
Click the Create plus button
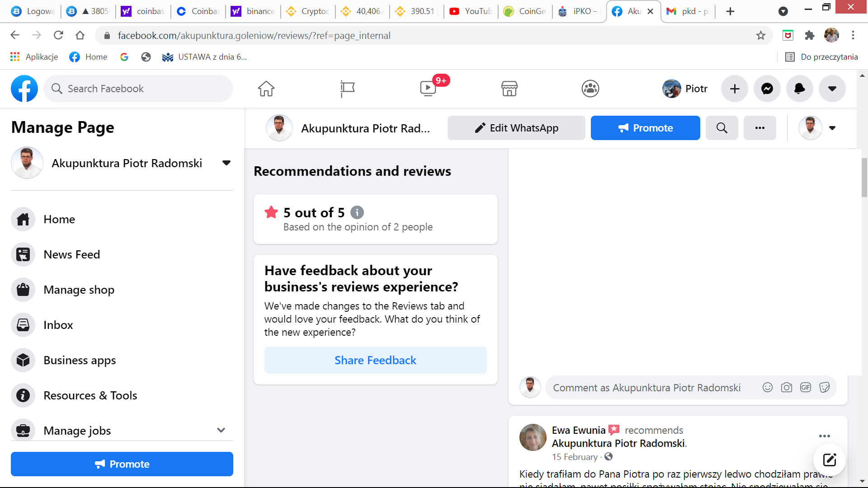tap(735, 89)
